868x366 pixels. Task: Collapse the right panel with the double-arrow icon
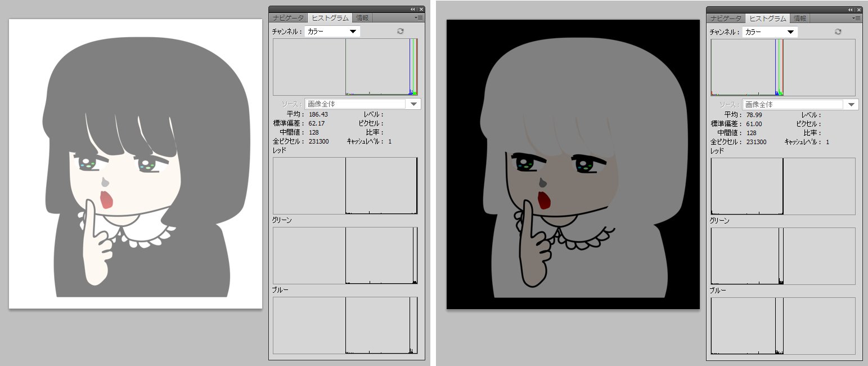851,9
